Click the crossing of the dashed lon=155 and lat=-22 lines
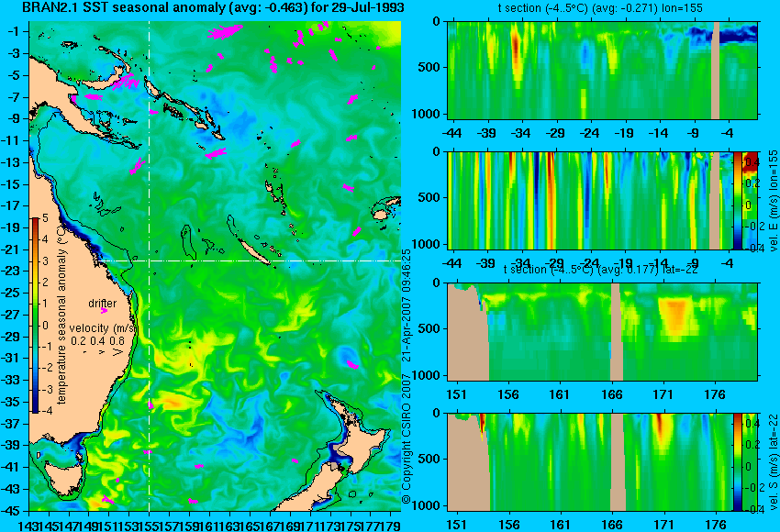Viewport: 780px width, 532px height. pyautogui.click(x=150, y=261)
